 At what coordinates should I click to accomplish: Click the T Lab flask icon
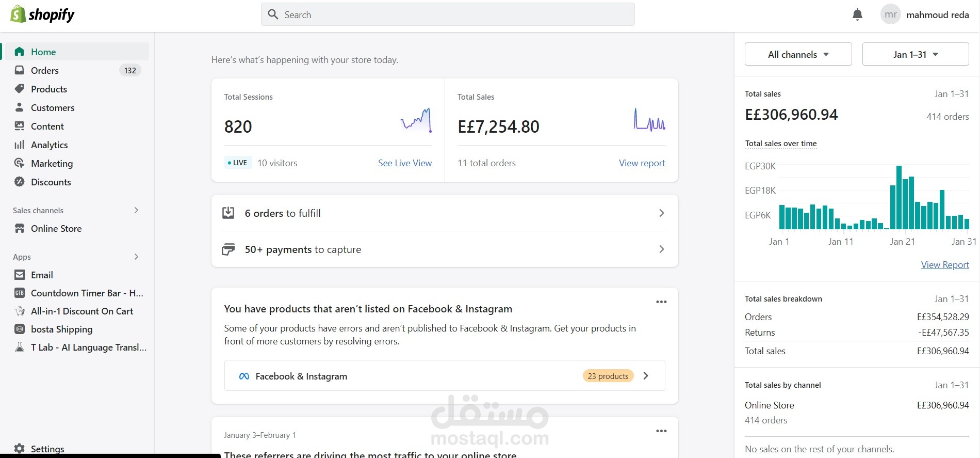pyautogui.click(x=20, y=347)
